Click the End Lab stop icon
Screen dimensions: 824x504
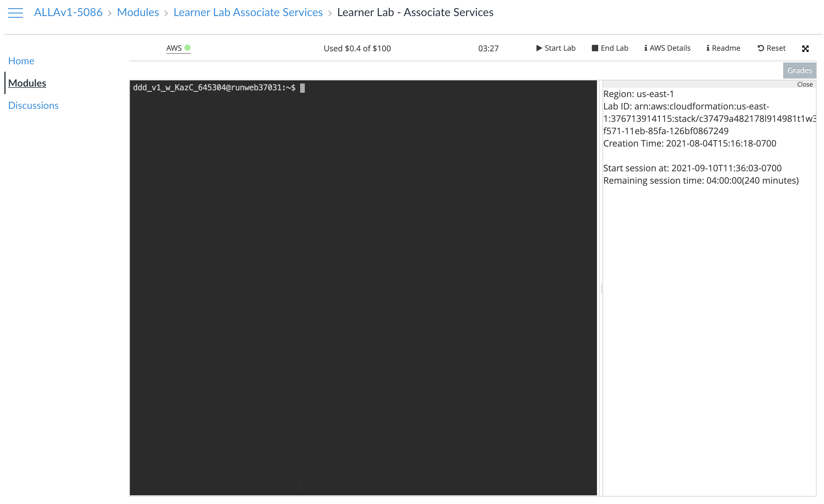[x=594, y=48]
